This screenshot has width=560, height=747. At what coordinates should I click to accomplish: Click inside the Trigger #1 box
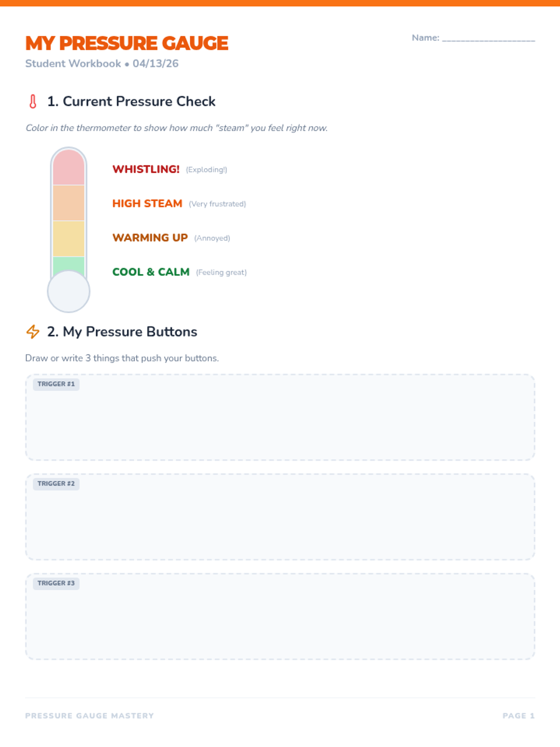point(280,423)
